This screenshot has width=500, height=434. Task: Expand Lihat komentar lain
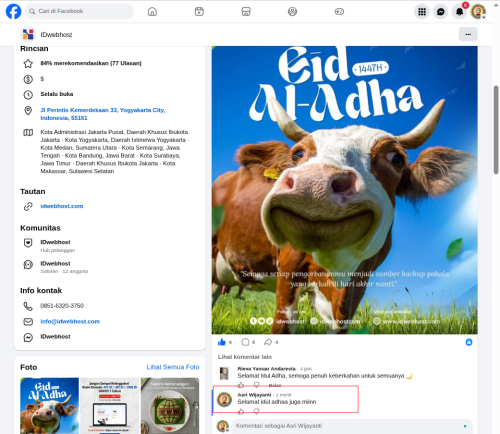[245, 357]
